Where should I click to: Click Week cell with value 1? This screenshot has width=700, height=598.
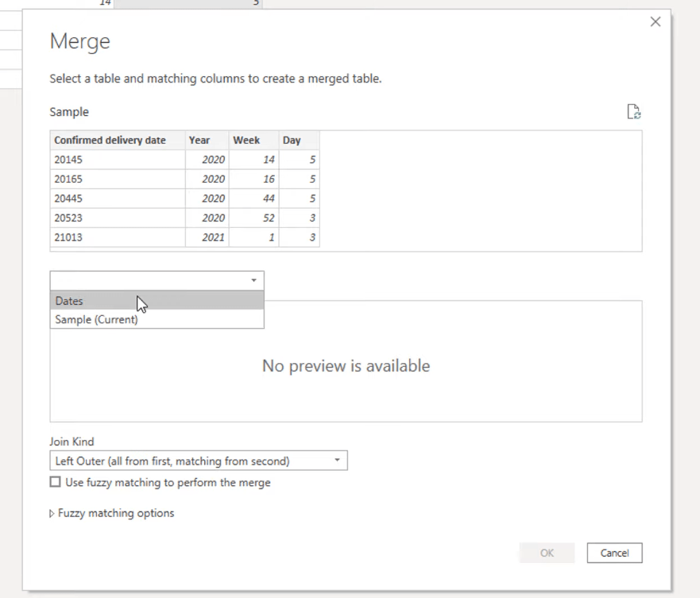(254, 237)
